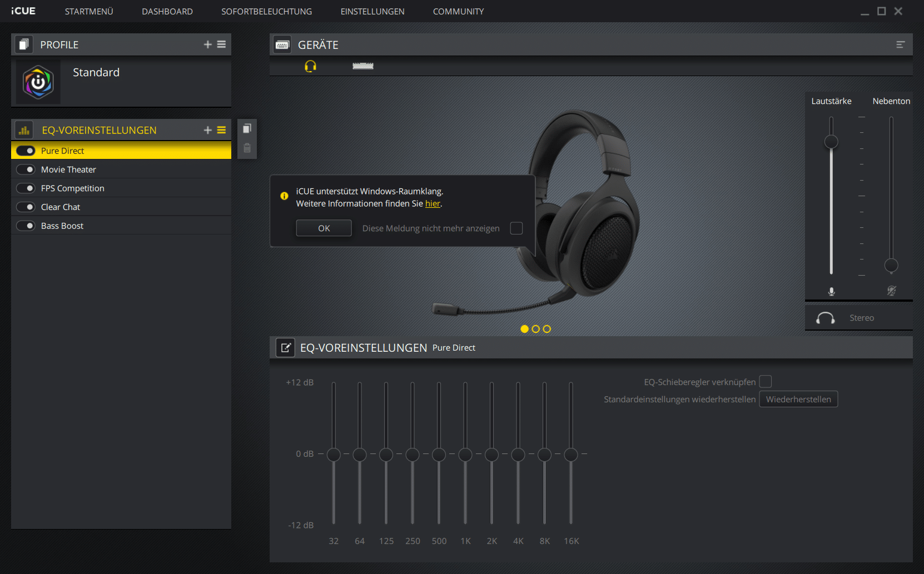This screenshot has width=924, height=574.
Task: Click the trash delete preset icon
Action: pos(247,148)
